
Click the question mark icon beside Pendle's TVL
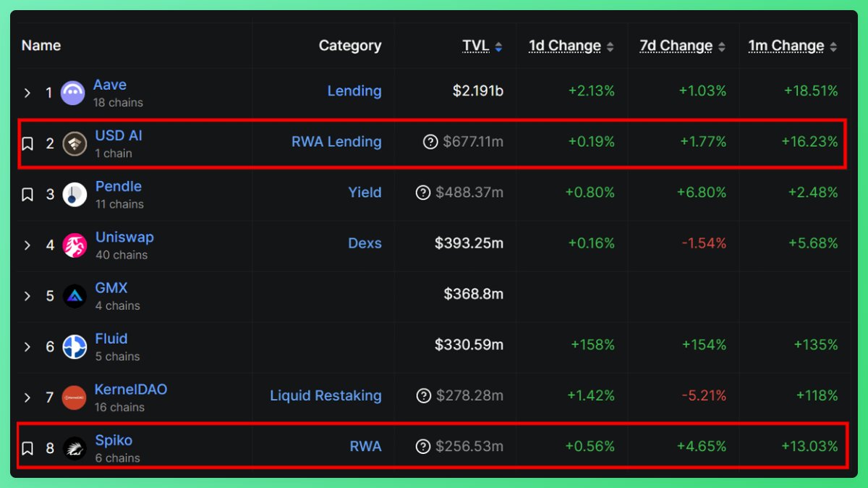pyautogui.click(x=423, y=193)
